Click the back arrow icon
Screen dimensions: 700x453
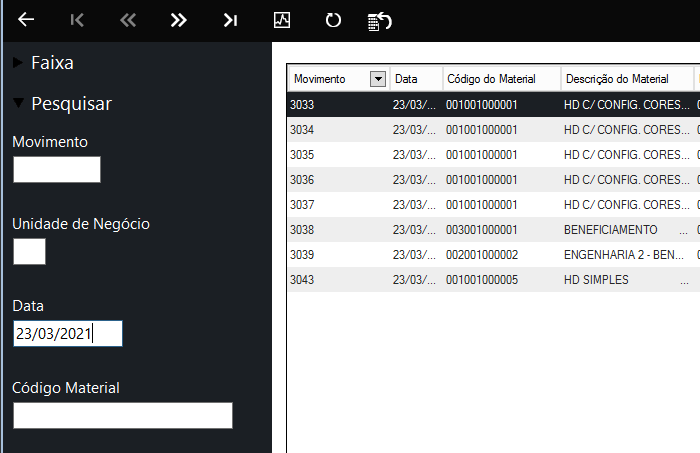pos(26,20)
